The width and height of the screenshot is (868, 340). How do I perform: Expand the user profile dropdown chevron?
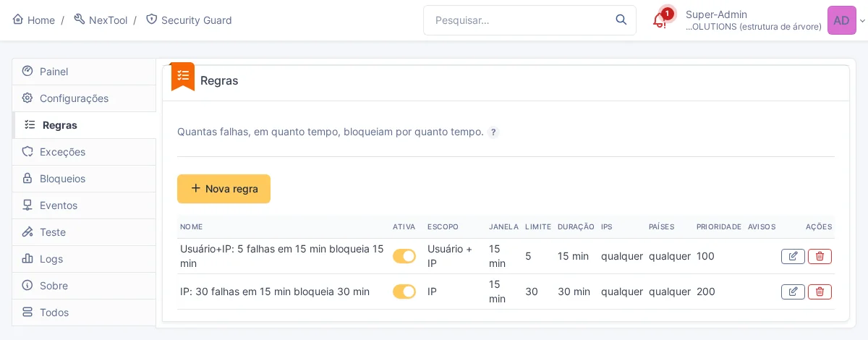pyautogui.click(x=862, y=21)
